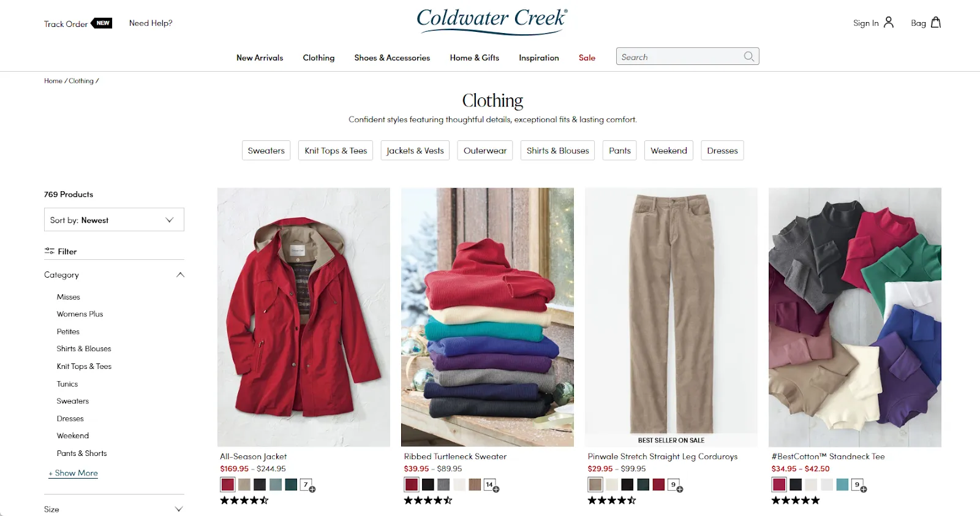Open the Pinwale Stretch Corduroys product image
Viewport: 980px width, 516px height.
(671, 317)
